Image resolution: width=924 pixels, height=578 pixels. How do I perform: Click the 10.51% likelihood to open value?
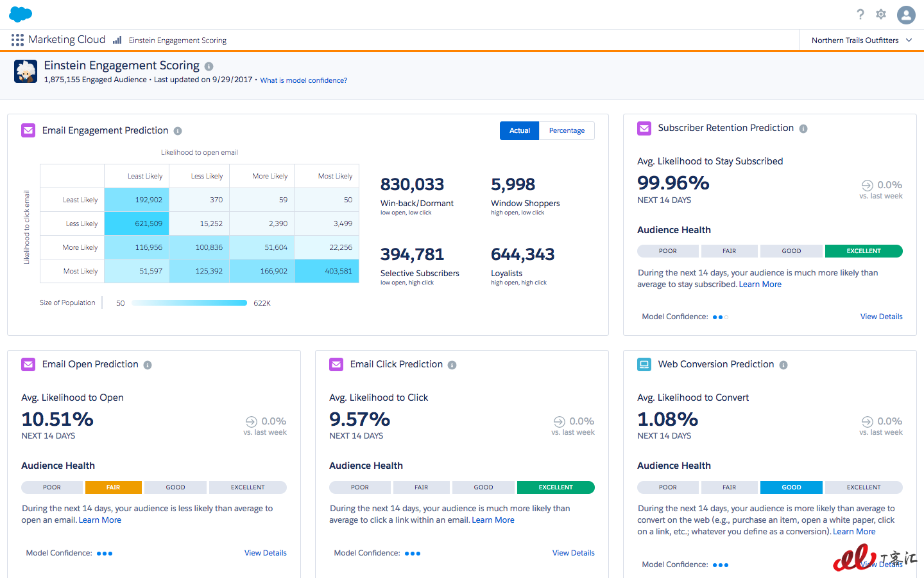pyautogui.click(x=57, y=419)
